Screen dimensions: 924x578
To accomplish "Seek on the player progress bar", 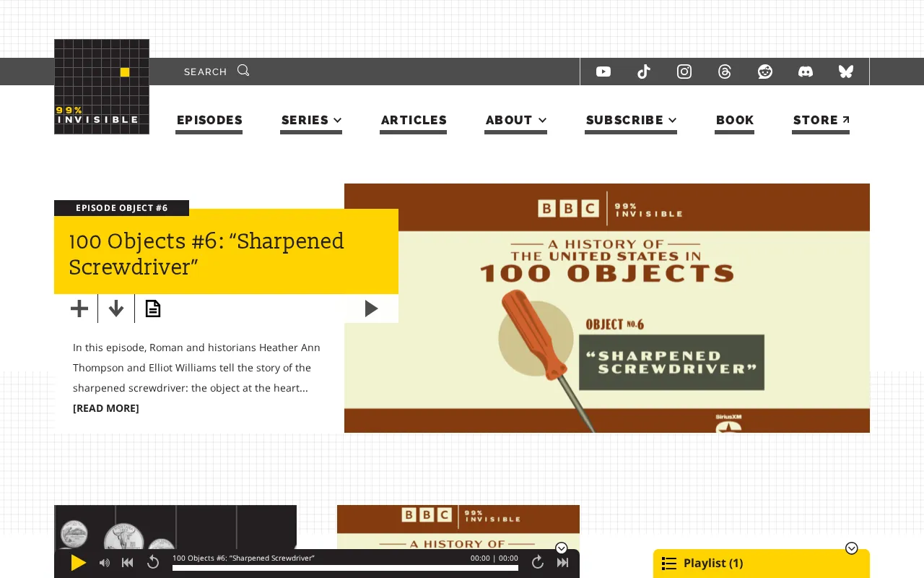I will click(345, 568).
